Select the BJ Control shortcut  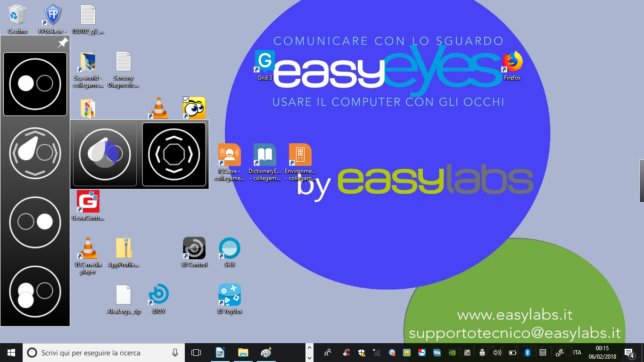[194, 252]
